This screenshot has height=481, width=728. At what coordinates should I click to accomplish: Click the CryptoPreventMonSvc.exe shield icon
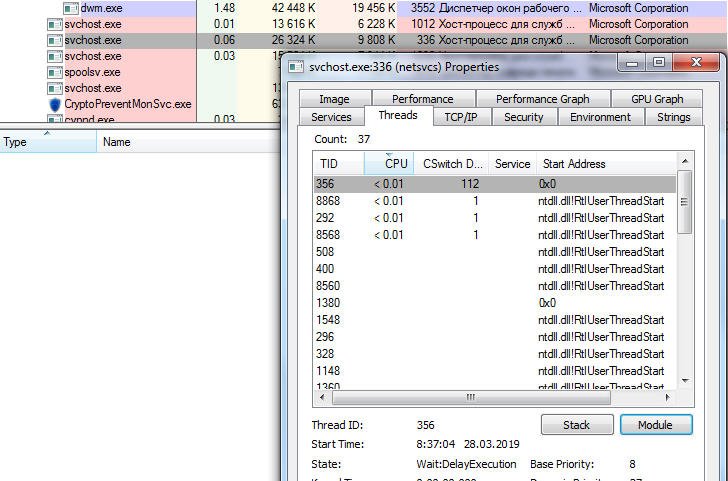[x=55, y=104]
